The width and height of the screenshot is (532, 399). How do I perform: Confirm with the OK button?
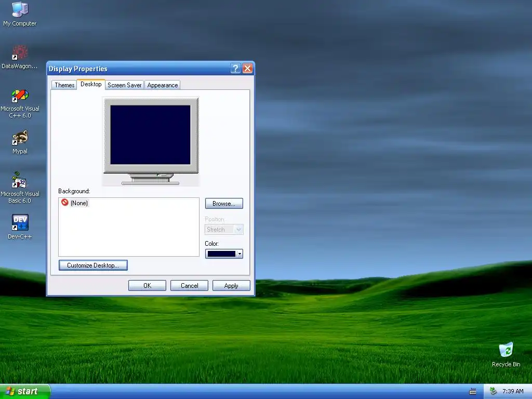(147, 286)
